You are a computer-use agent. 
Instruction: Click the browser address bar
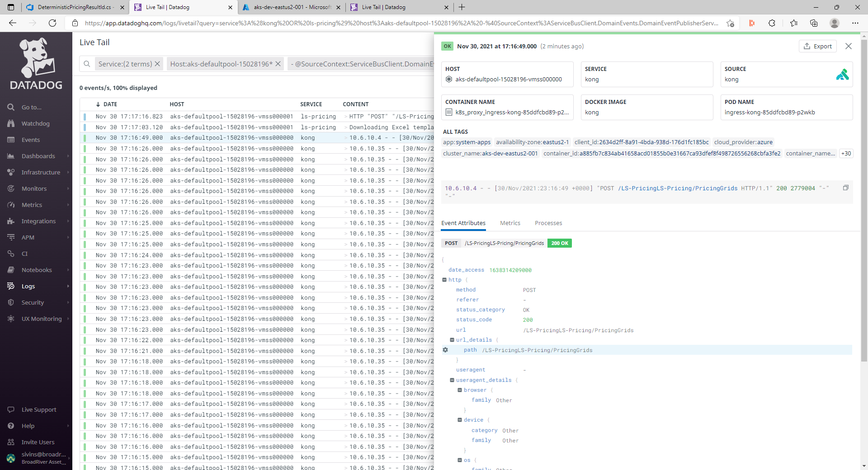point(401,23)
